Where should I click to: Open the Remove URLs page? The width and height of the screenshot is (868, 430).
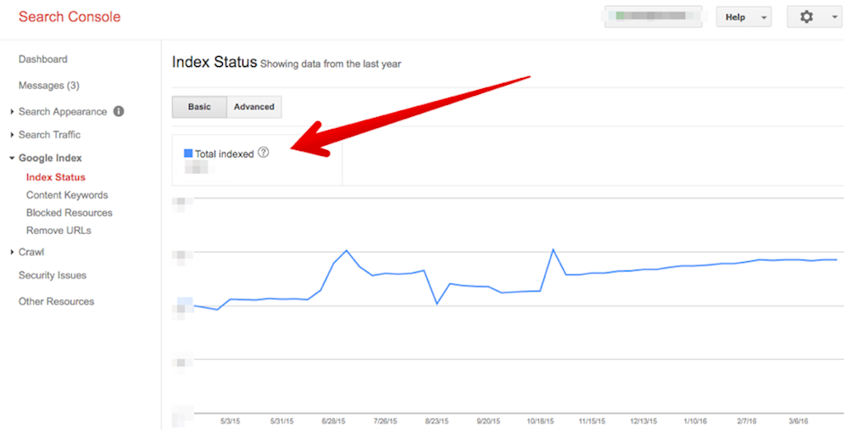click(58, 231)
